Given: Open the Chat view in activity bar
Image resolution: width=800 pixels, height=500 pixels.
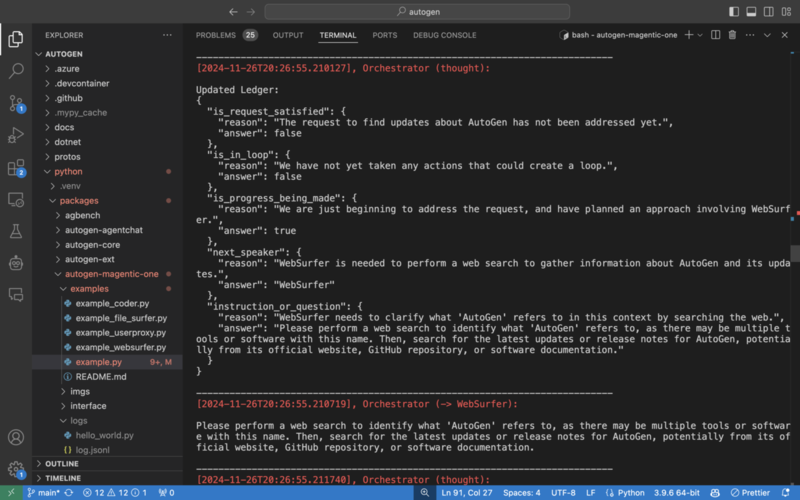Looking at the screenshot, I should coord(16,294).
